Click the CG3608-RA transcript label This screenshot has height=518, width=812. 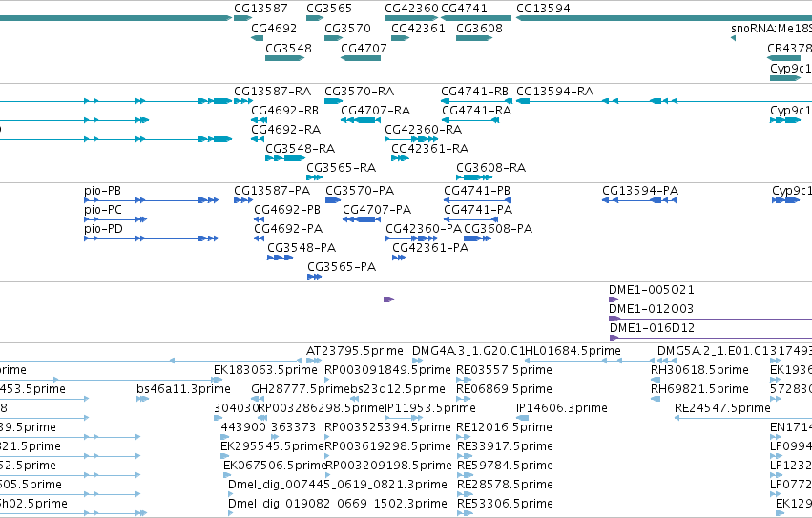click(x=491, y=168)
